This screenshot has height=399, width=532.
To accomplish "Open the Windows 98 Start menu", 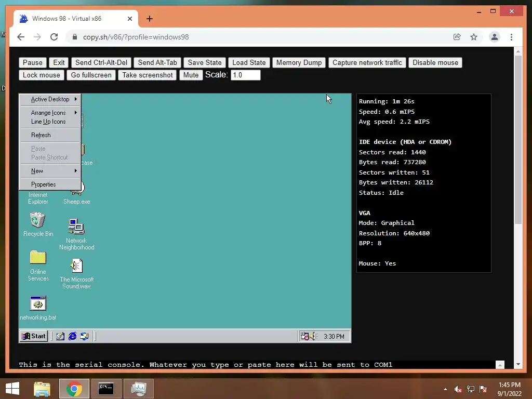I will point(34,336).
